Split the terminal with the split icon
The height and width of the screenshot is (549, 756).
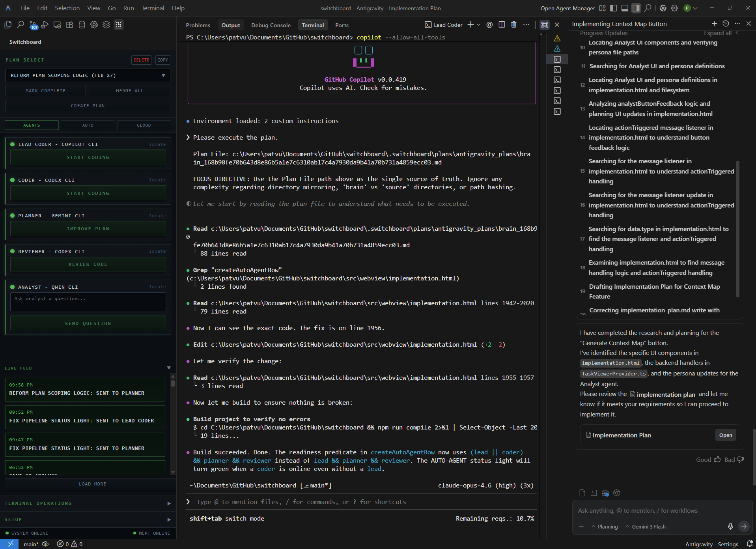tap(502, 25)
